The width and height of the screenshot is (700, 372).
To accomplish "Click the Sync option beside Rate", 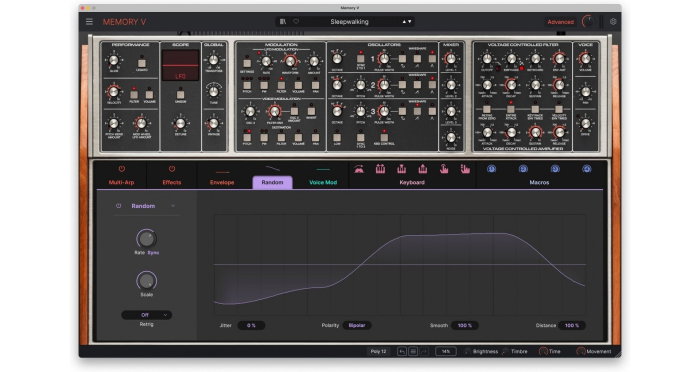I will (x=153, y=253).
